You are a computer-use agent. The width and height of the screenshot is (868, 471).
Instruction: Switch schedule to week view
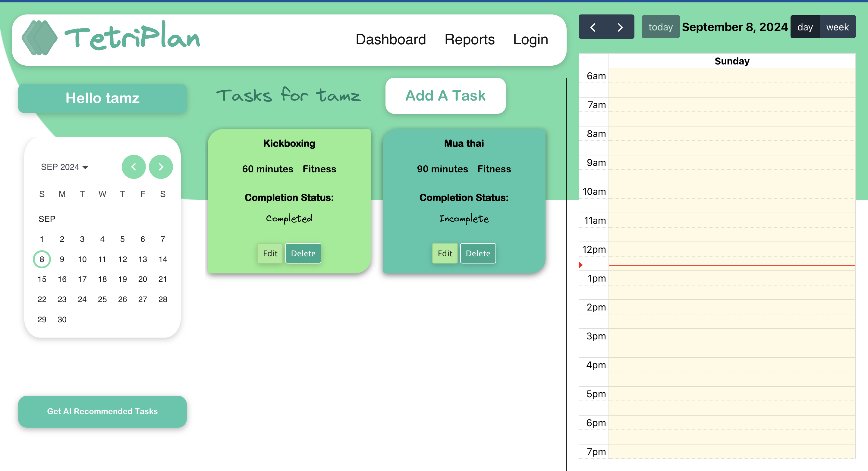(x=837, y=27)
